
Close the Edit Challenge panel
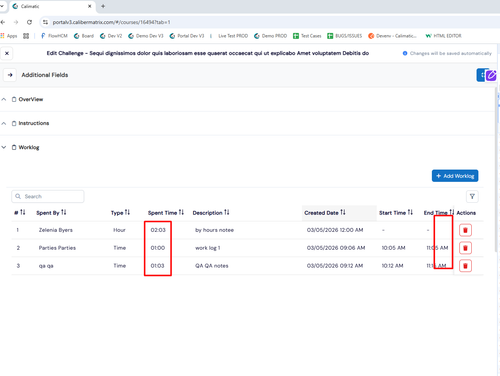[x=7, y=53]
